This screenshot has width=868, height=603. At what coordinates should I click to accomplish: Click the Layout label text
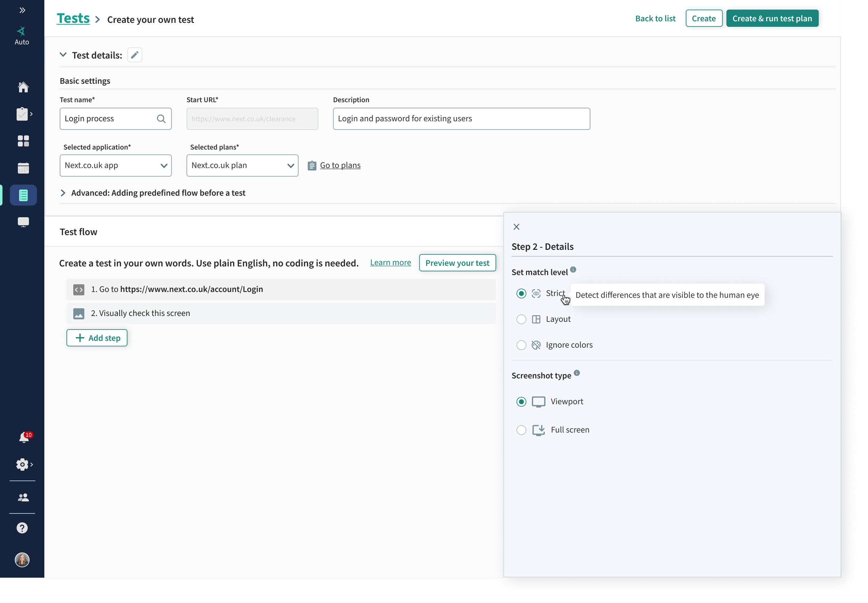tap(558, 319)
